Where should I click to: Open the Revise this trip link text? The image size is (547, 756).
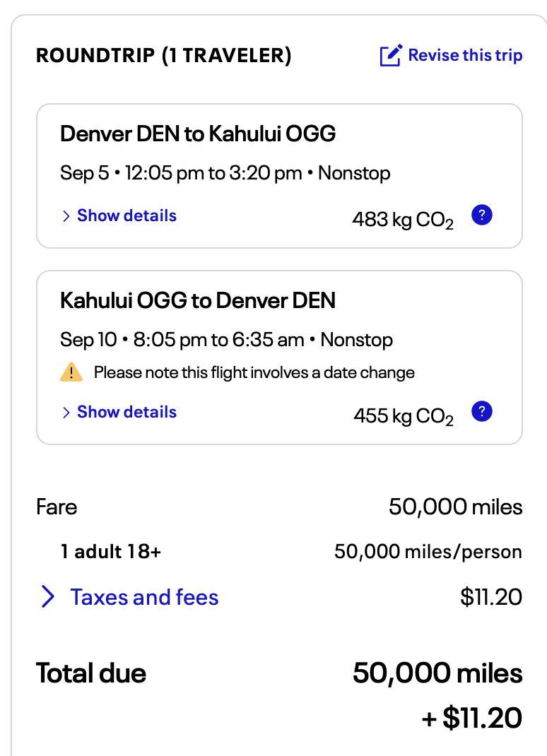[x=465, y=55]
